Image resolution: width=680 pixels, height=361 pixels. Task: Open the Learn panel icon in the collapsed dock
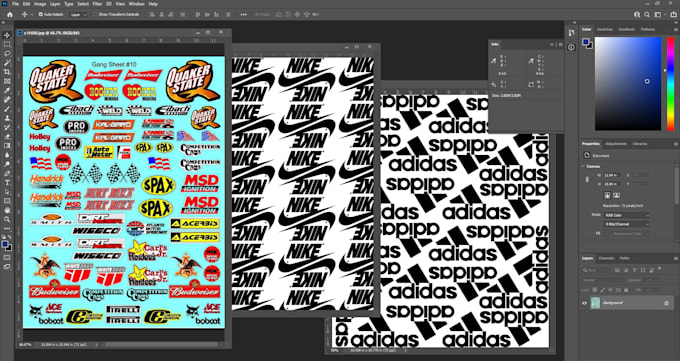[x=572, y=47]
